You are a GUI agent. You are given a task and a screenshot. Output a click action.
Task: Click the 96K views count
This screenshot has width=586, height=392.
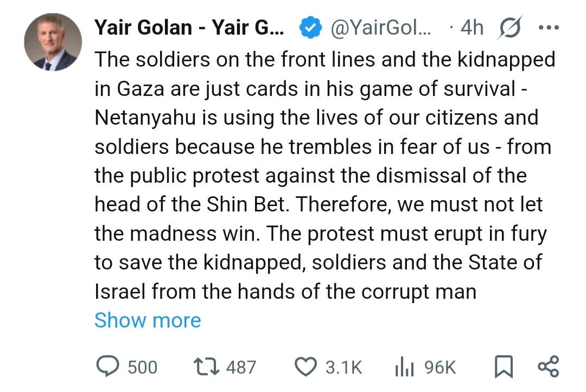441,368
